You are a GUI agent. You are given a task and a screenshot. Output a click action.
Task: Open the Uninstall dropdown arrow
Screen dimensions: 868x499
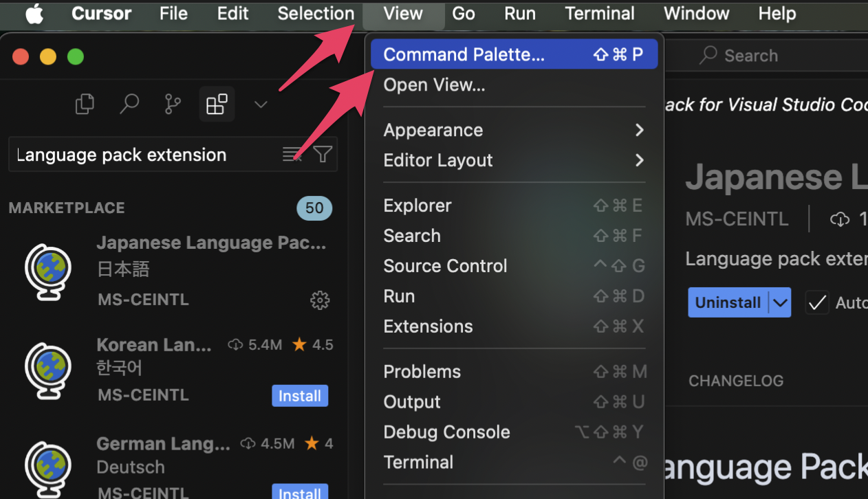pos(780,302)
